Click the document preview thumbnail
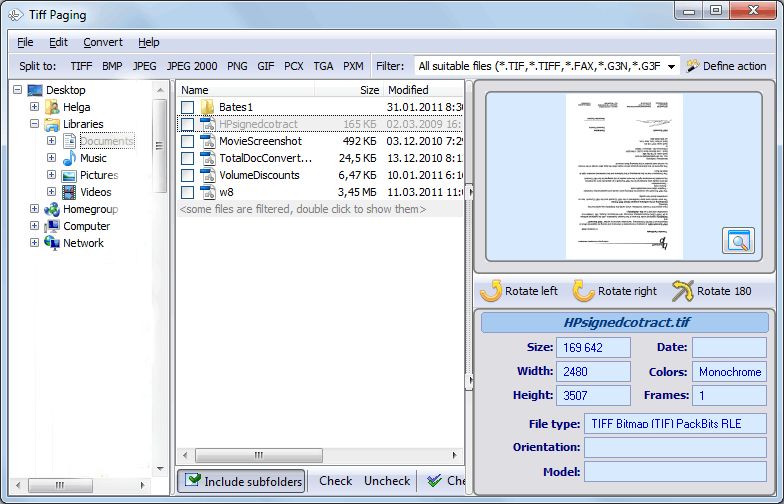784x504 pixels. pos(624,176)
